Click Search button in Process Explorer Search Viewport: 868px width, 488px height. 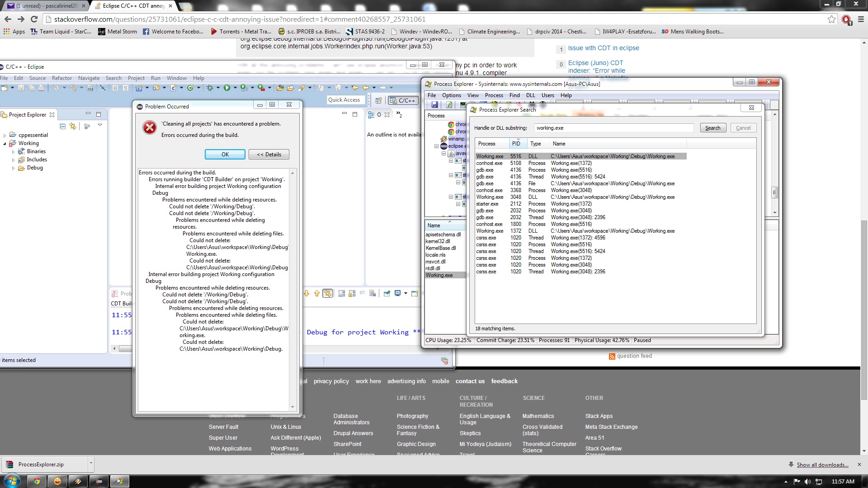pyautogui.click(x=713, y=128)
